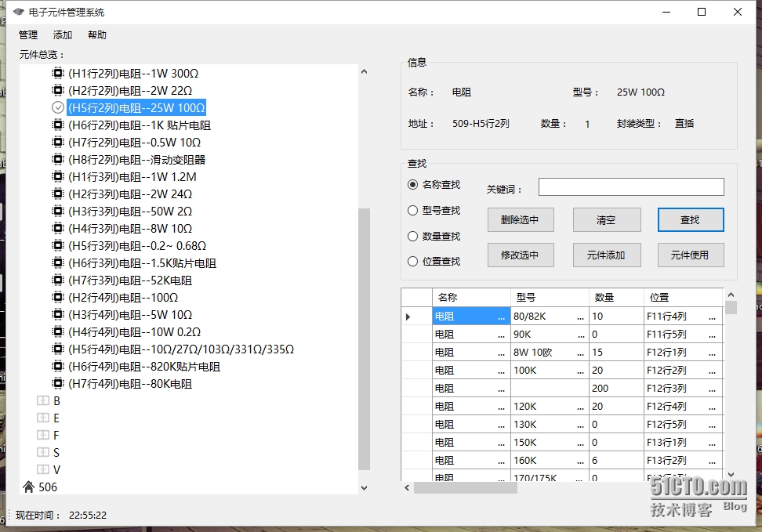Click the 删除选中 button

521,220
